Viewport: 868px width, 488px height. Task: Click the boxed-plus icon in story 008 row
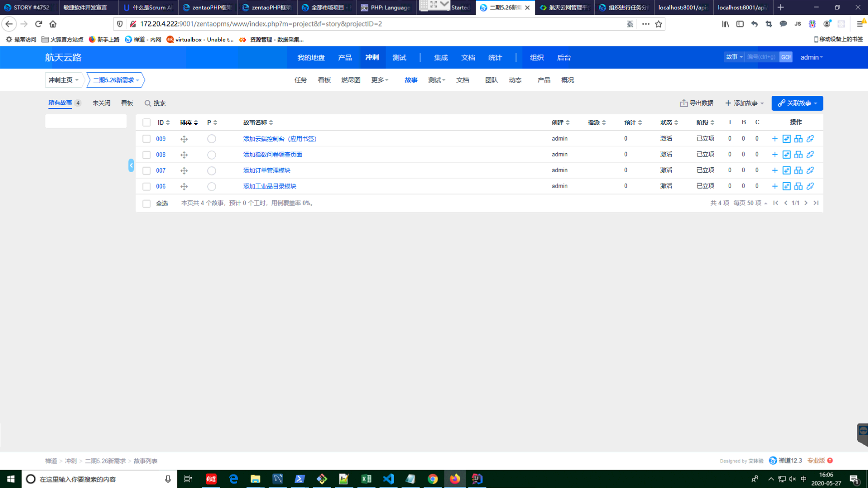[x=787, y=155]
